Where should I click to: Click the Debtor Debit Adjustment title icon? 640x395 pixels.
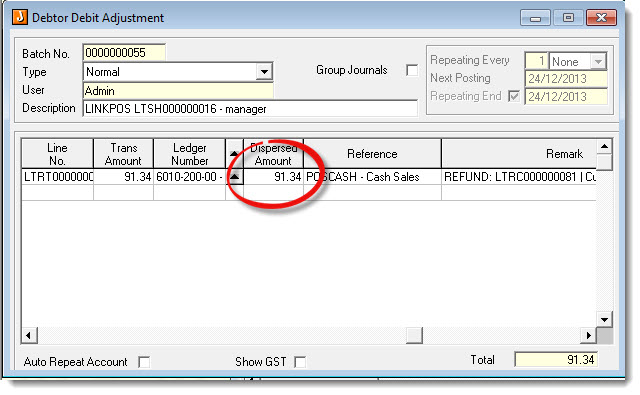tap(20, 18)
